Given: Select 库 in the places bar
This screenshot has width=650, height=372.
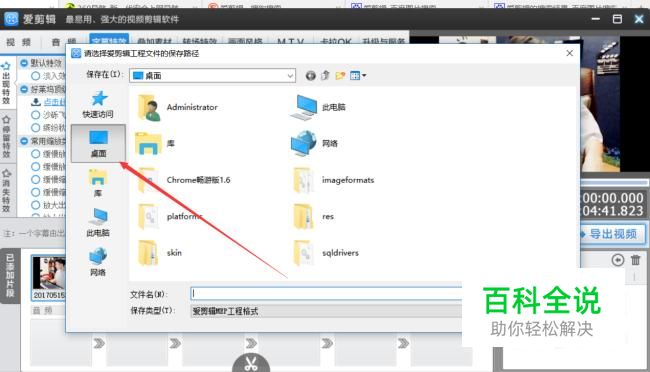Looking at the screenshot, I should pyautogui.click(x=98, y=183).
